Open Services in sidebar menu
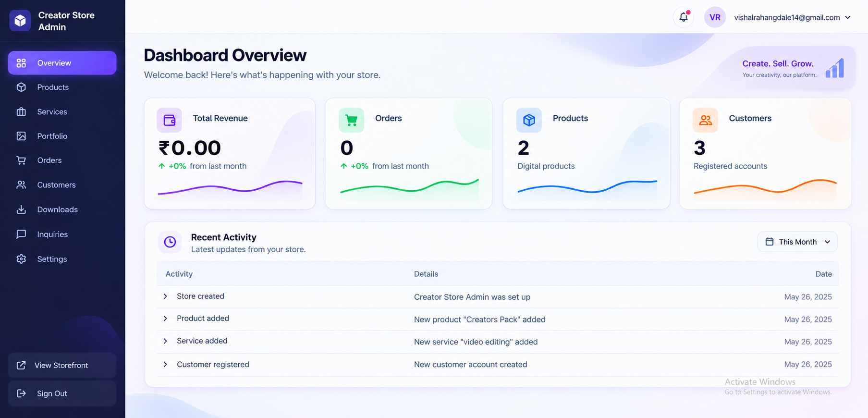This screenshot has width=868, height=418. point(62,111)
